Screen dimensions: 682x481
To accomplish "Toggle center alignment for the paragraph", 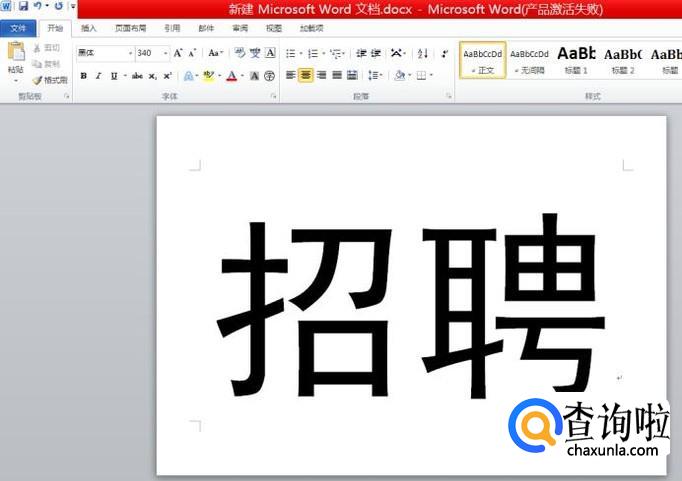I will pos(306,76).
